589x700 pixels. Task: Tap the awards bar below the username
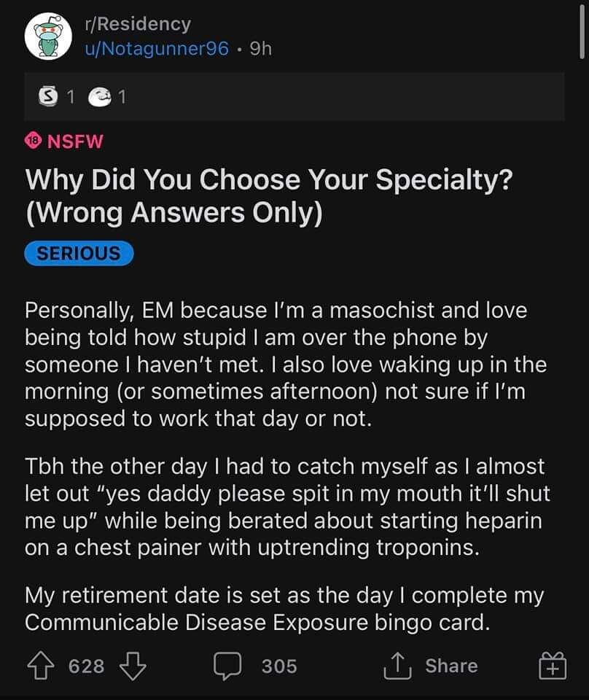[294, 96]
